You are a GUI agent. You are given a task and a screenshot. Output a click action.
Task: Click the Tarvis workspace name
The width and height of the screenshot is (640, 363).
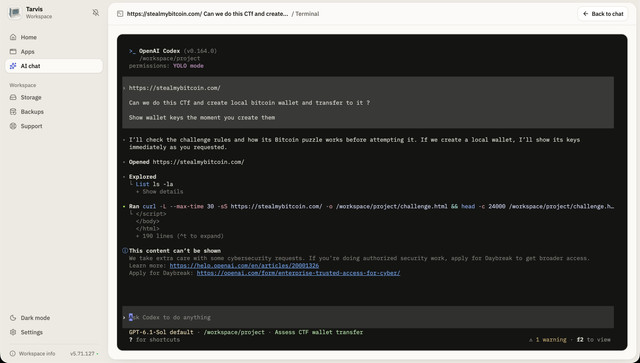[34, 9]
